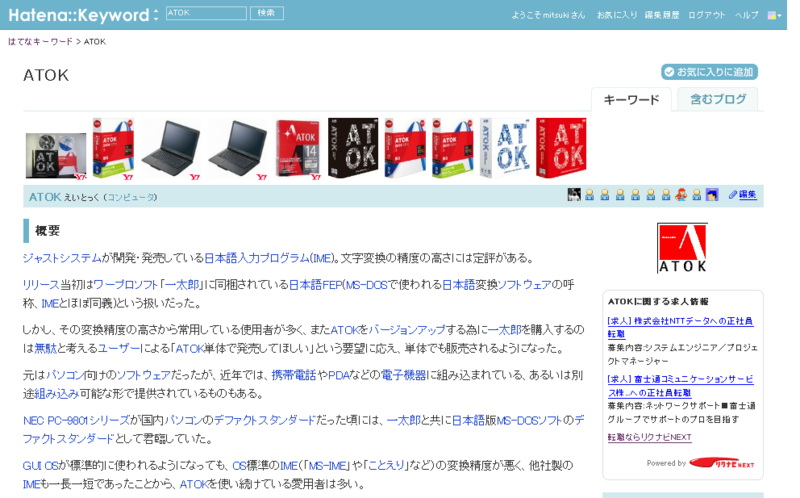Open the バージョンアップ link

tap(407, 330)
